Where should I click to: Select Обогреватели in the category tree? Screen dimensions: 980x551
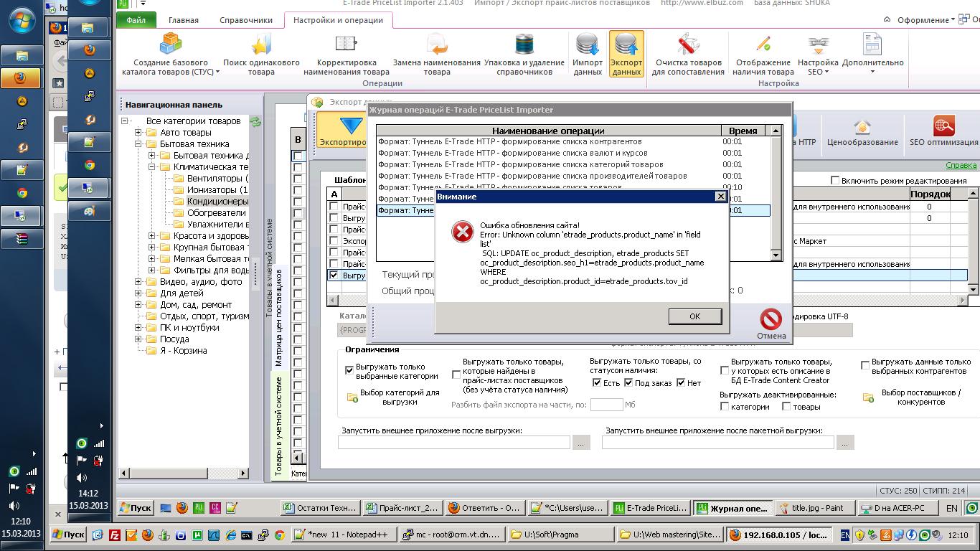[217, 213]
